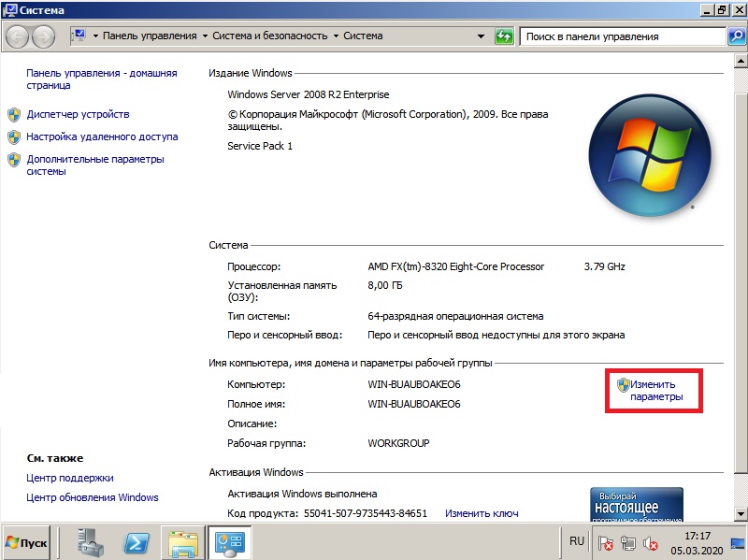Expand dropdown arrow before Панель управления
Image resolution: width=748 pixels, height=560 pixels.
click(x=95, y=36)
